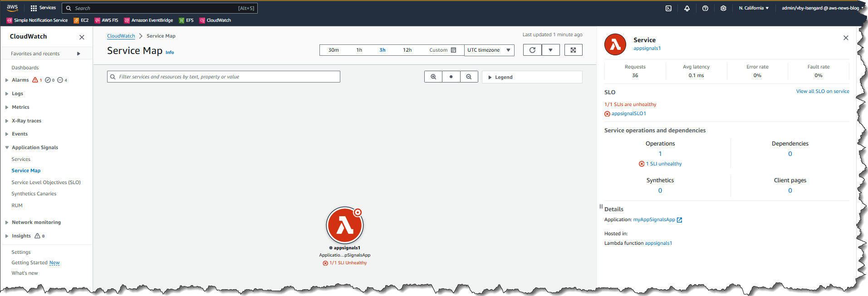Open the appsignalSLO1 link
This screenshot has height=296, width=868.
tap(628, 113)
